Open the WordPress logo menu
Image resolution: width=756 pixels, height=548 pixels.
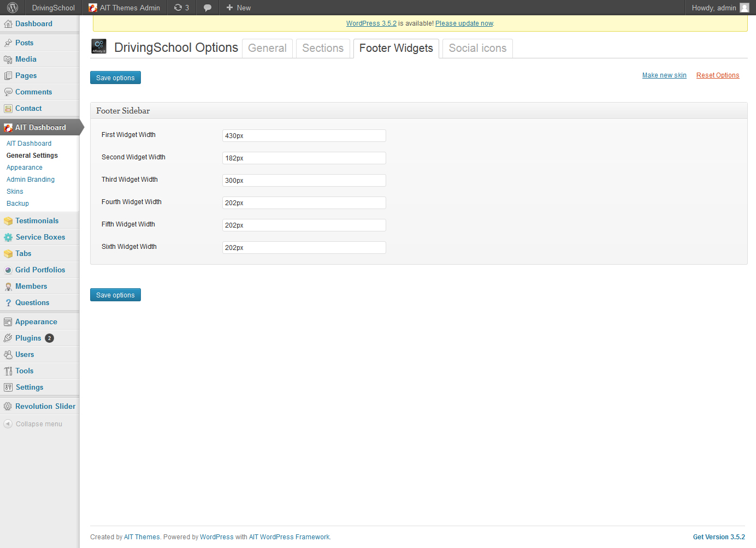click(x=13, y=8)
